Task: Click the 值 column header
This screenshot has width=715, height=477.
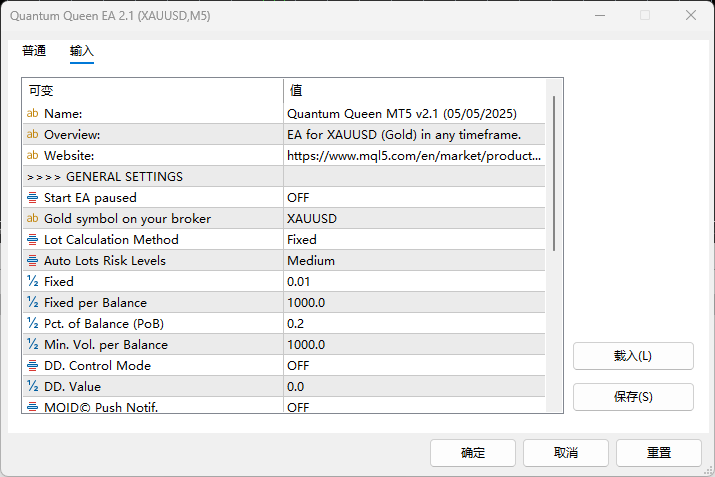Action: [x=414, y=90]
